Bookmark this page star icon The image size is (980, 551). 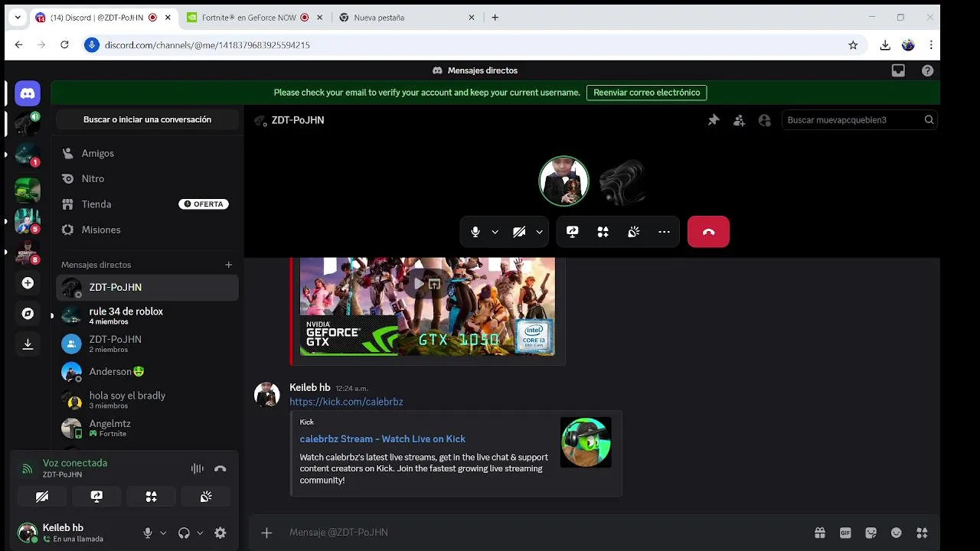pos(853,45)
